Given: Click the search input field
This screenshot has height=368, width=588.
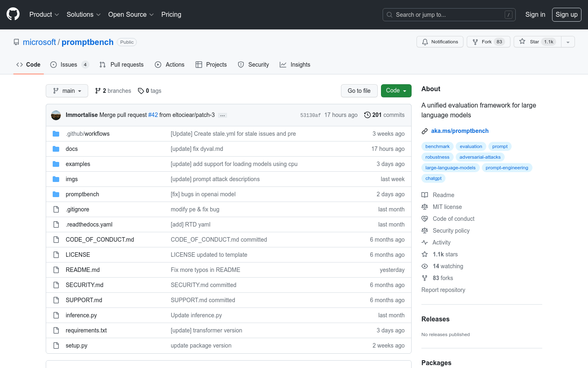Looking at the screenshot, I should (x=449, y=14).
